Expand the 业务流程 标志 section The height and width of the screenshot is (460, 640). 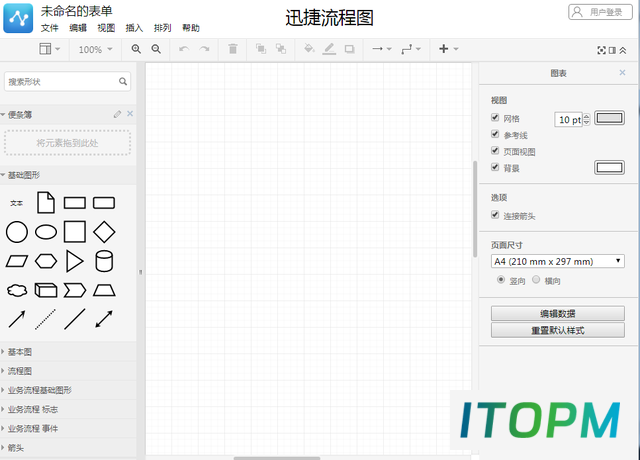click(68, 409)
